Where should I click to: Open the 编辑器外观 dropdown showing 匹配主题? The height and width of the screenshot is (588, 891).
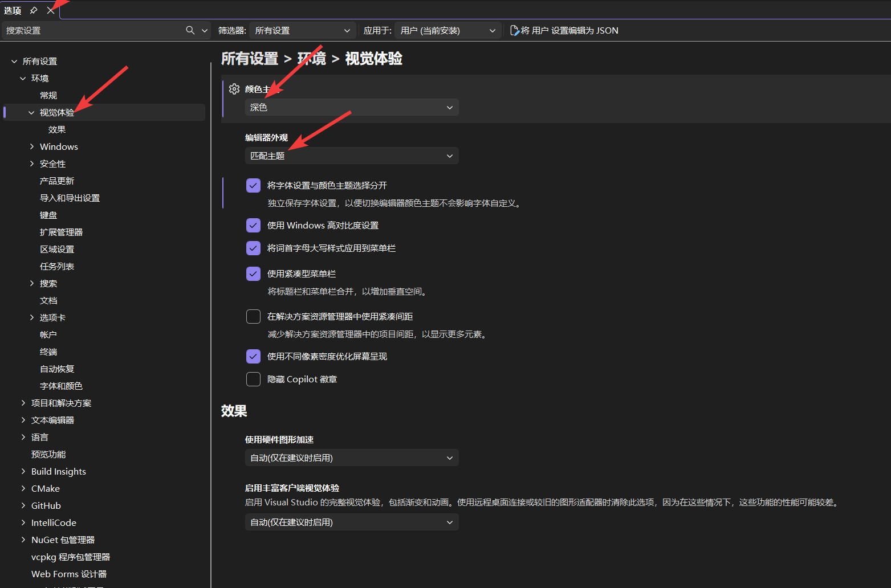point(351,156)
